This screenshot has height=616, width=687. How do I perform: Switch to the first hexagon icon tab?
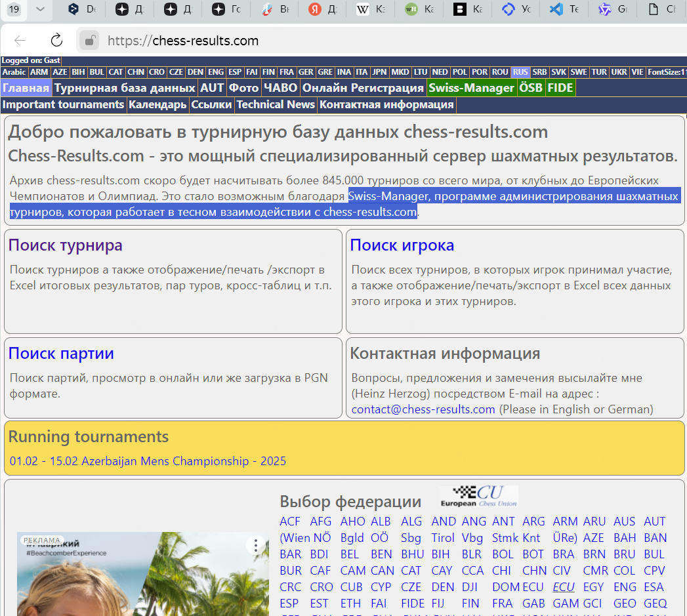point(73,9)
